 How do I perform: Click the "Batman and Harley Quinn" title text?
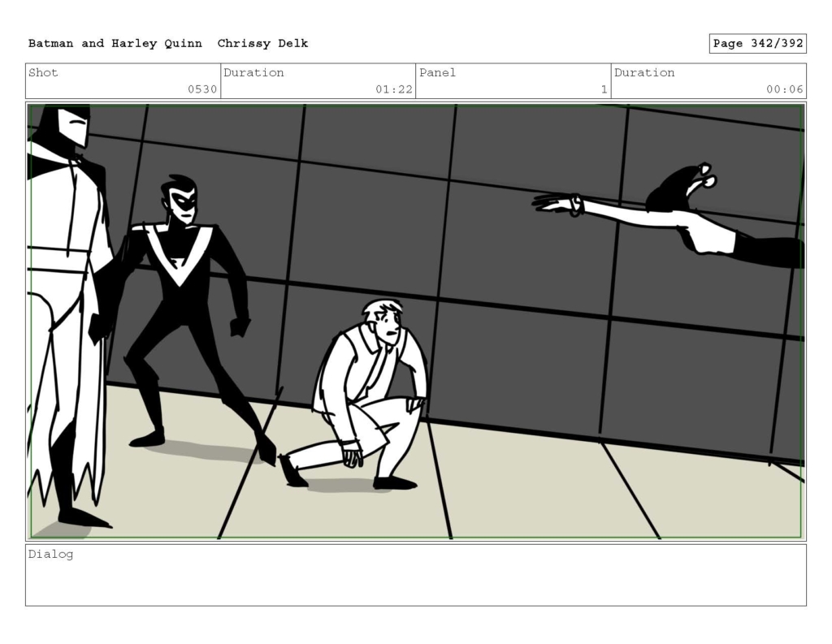point(115,44)
